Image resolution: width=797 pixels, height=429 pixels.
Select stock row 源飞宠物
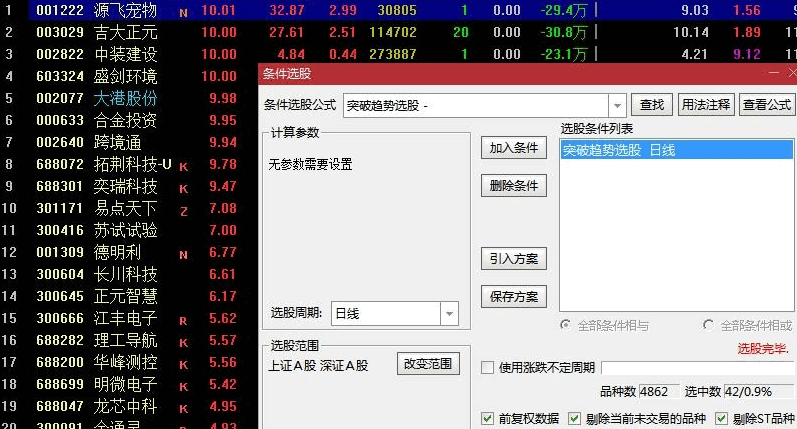point(126,10)
